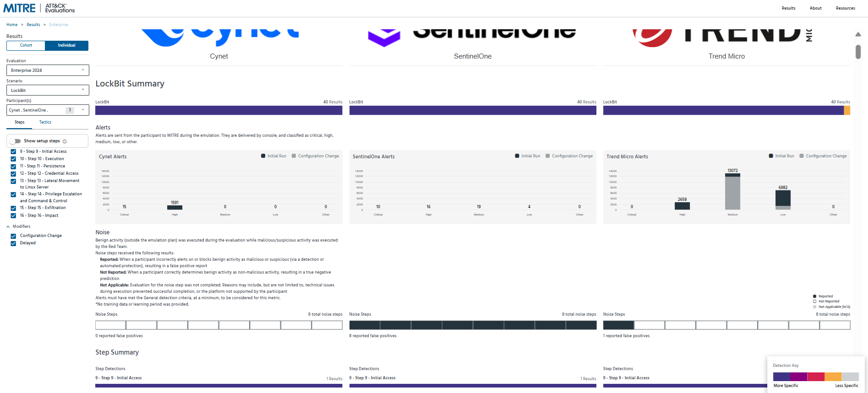Click the info icon beside Show setup steps
The height and width of the screenshot is (393, 868).
coord(65,141)
